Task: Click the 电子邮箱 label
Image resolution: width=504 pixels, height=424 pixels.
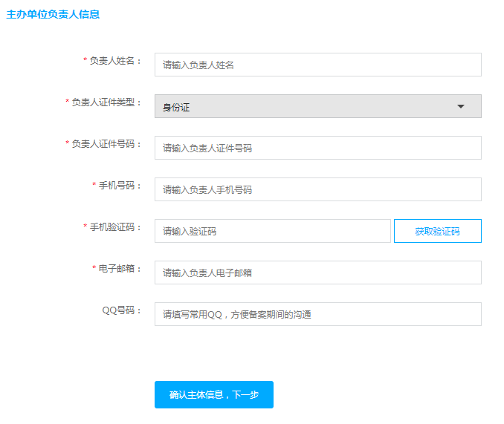Action: point(120,269)
